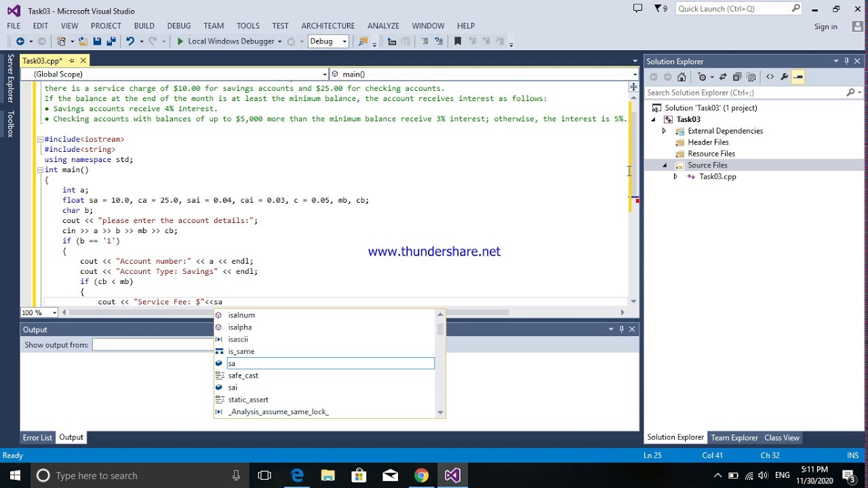Click the Collapse All icon in Solution Explorer

(x=737, y=77)
